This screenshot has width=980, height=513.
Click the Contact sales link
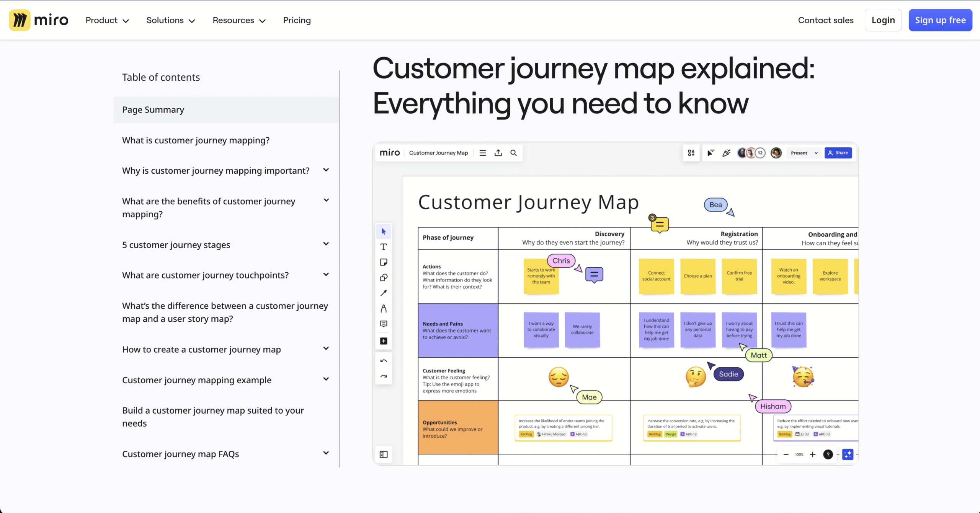pos(825,20)
